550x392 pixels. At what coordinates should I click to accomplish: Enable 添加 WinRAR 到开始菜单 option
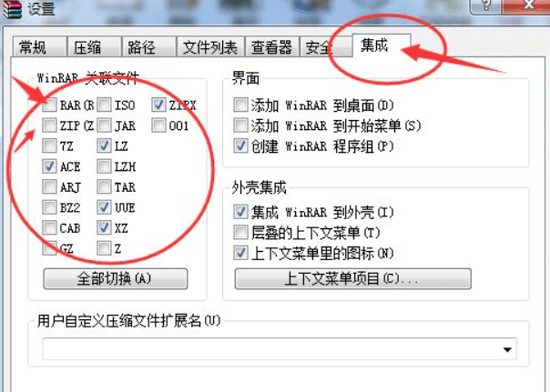pos(241,126)
